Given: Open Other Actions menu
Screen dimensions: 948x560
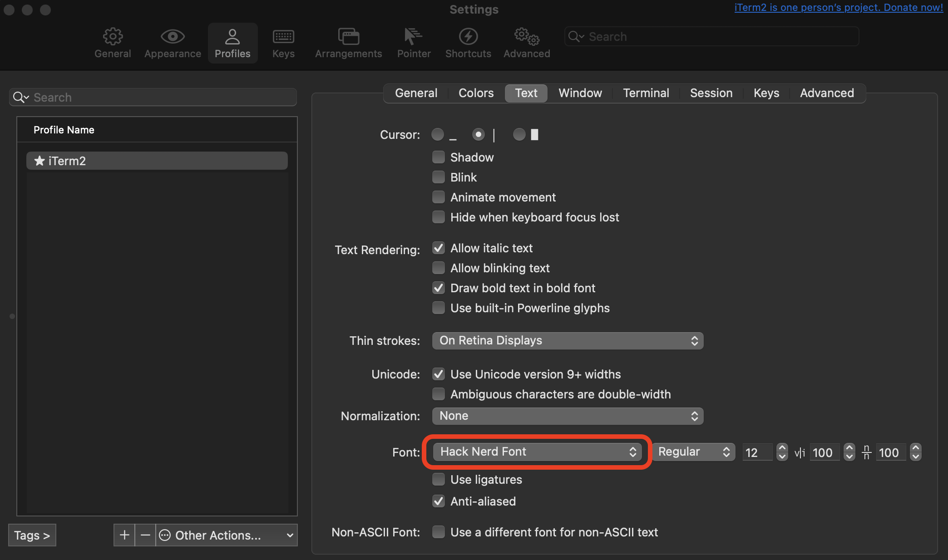Looking at the screenshot, I should coord(226,535).
